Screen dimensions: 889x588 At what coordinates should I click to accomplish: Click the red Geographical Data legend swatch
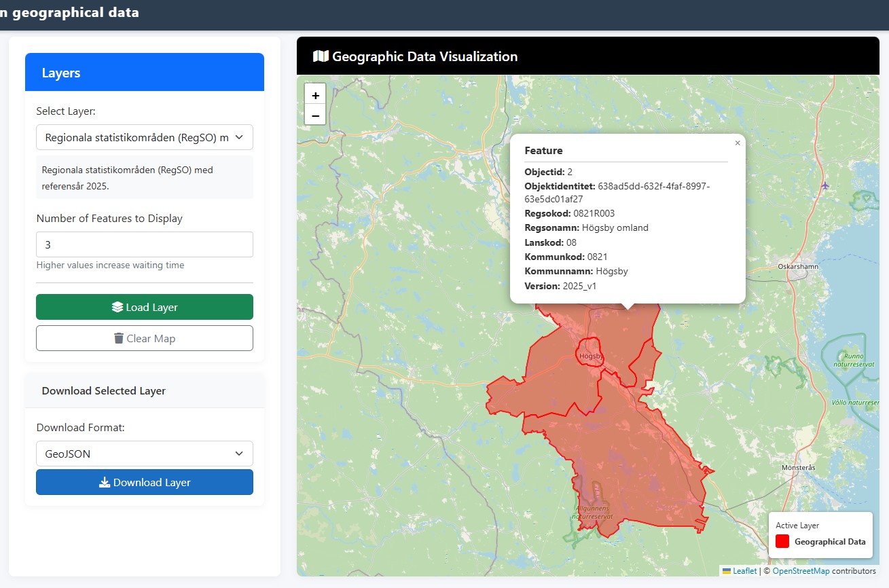[782, 541]
